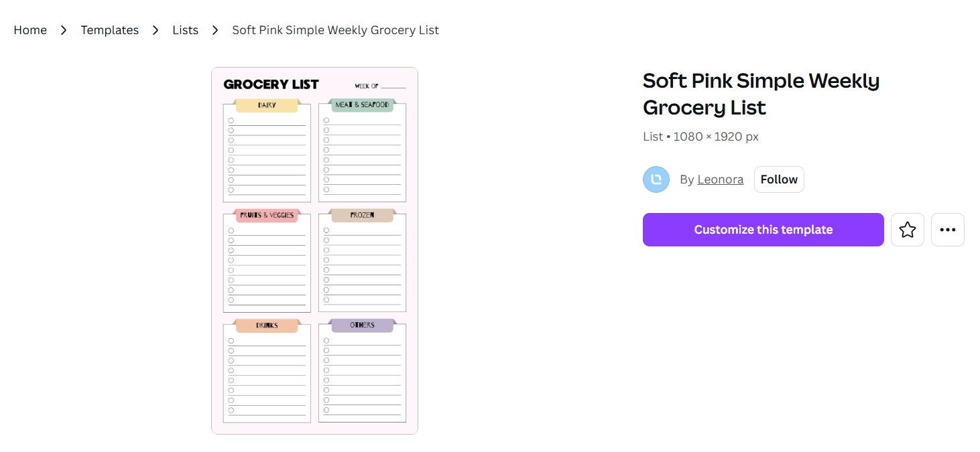Open the three-dot more options menu
The width and height of the screenshot is (980, 452).
point(947,230)
